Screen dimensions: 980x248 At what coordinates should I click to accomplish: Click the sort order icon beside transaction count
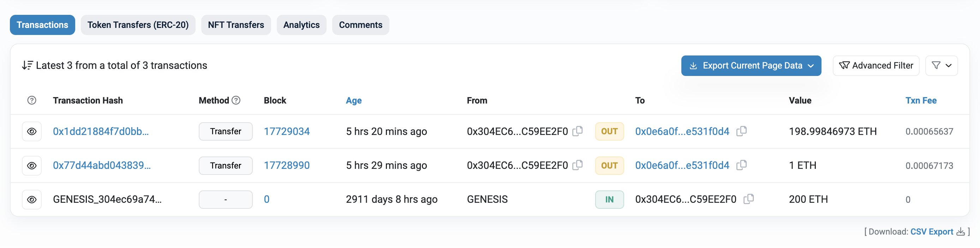tap(27, 65)
